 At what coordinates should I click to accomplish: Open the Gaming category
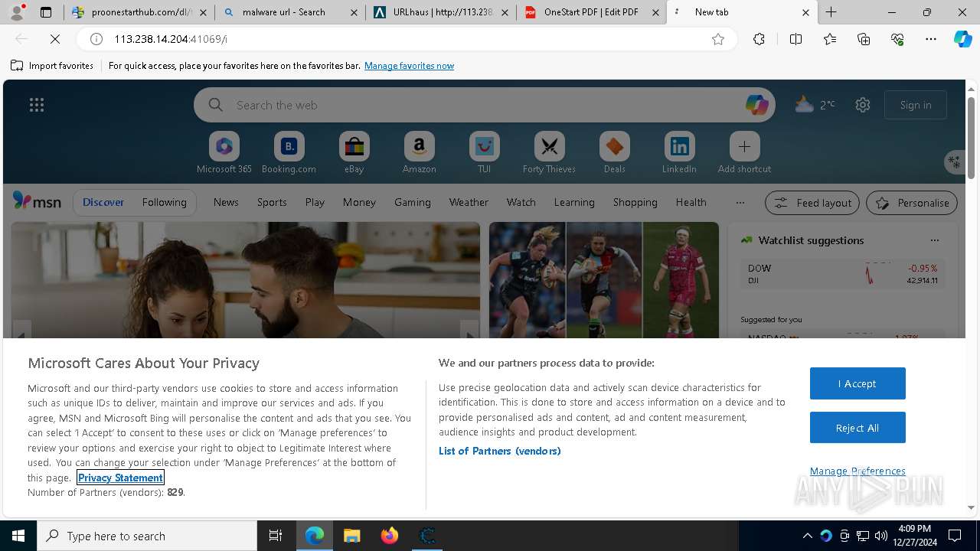[x=412, y=202]
